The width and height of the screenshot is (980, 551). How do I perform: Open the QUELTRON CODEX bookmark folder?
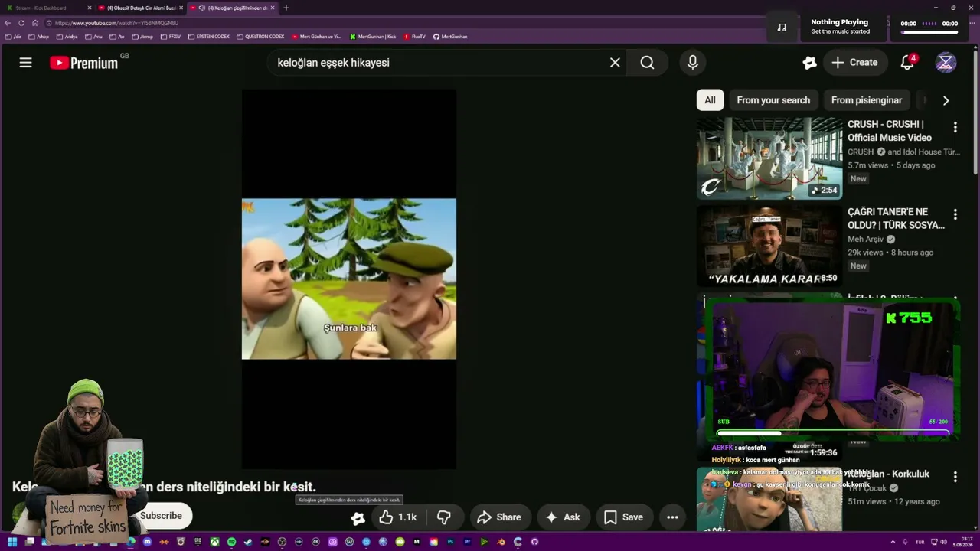[260, 37]
